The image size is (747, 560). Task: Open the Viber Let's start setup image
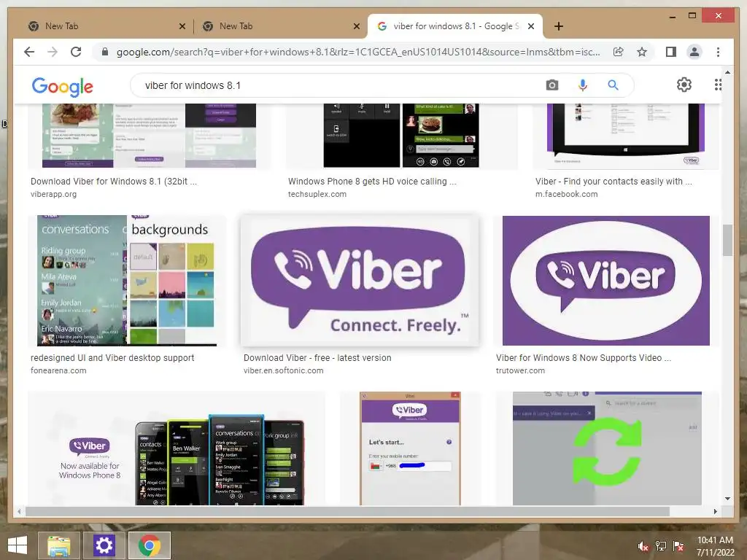coord(410,448)
